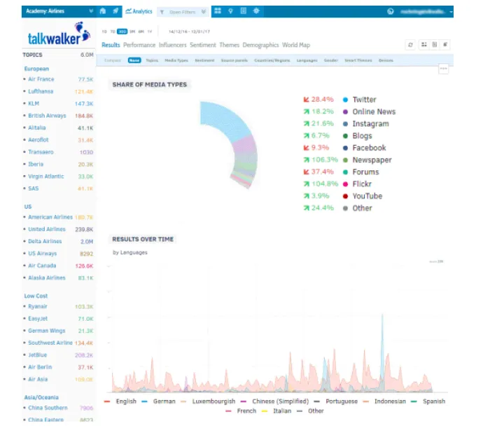Toggle the Spanish series in chart legend
Image resolution: width=504 pixels, height=440 pixels.
[428, 401]
